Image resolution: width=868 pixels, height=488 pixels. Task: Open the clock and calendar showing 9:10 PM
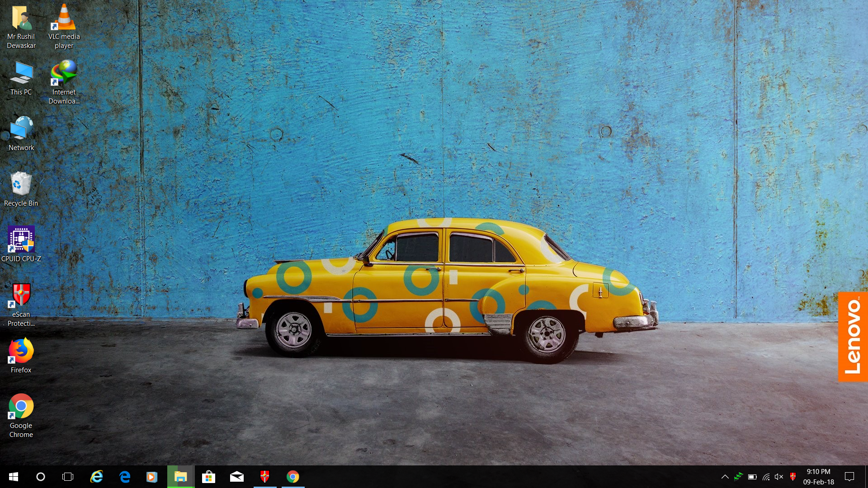819,477
